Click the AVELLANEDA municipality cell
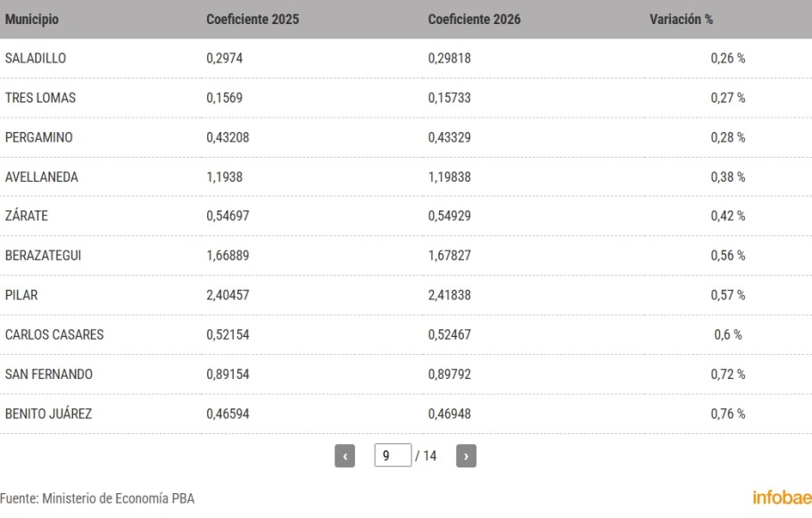Image resolution: width=812 pixels, height=518 pixels. (x=41, y=177)
